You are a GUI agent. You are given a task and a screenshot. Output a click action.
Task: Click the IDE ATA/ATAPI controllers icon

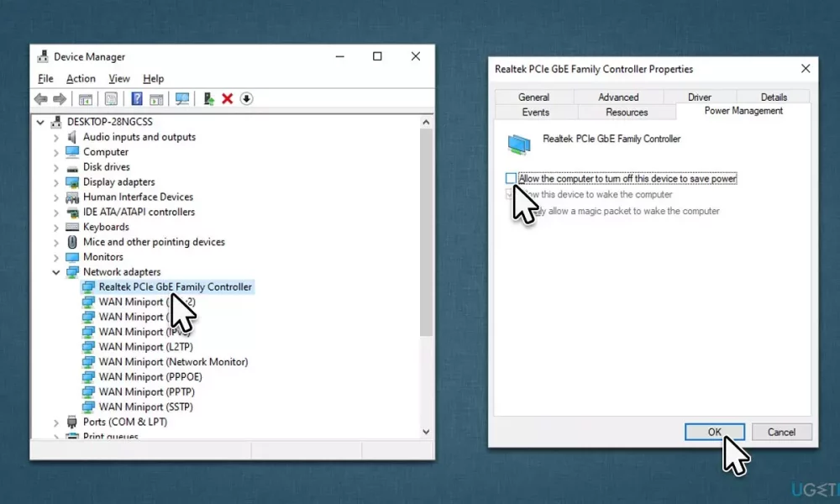coord(71,212)
